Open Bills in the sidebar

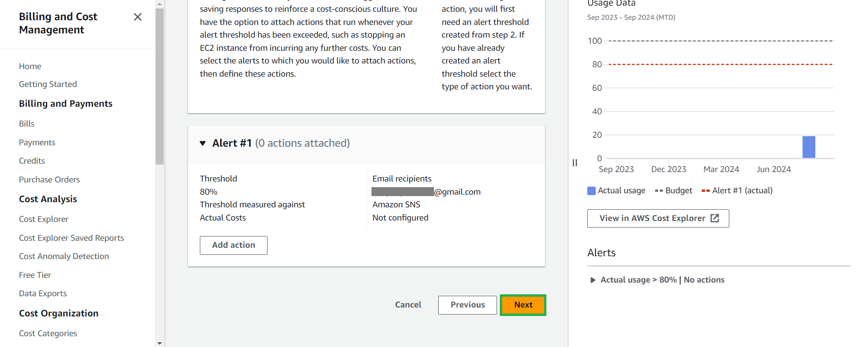[27, 124]
